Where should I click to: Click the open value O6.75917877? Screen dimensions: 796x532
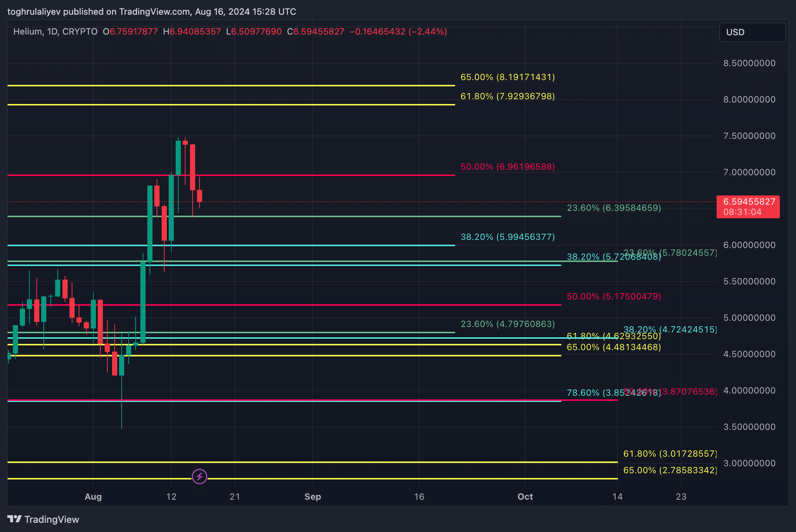tap(130, 32)
